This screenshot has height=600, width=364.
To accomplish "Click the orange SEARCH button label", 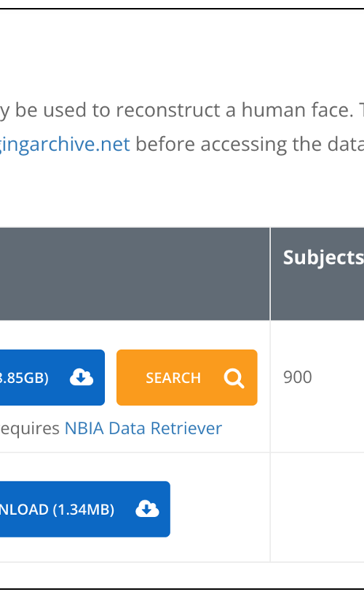I will pyautogui.click(x=173, y=378).
